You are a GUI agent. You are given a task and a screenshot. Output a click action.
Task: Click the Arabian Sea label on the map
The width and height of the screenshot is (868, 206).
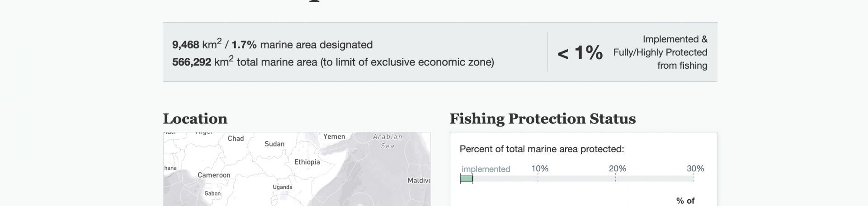[387, 141]
